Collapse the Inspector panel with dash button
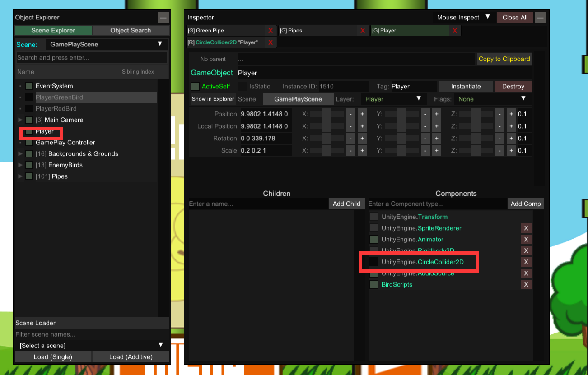Screen dimensions: 588x375 pyautogui.click(x=540, y=18)
